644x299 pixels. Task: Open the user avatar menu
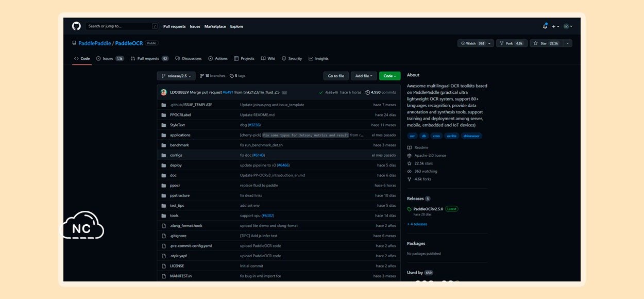click(x=568, y=26)
